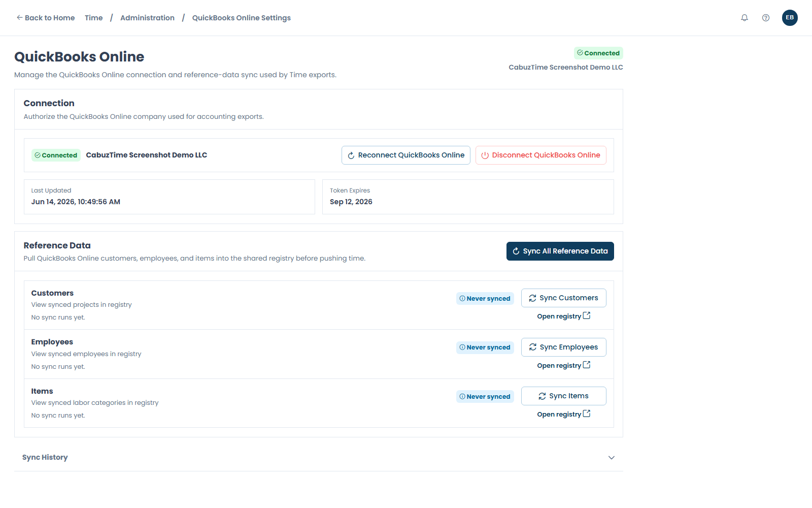Viewport: 812px width, 508px height.
Task: Click sync icon on Sync All Reference Data
Action: coord(516,251)
